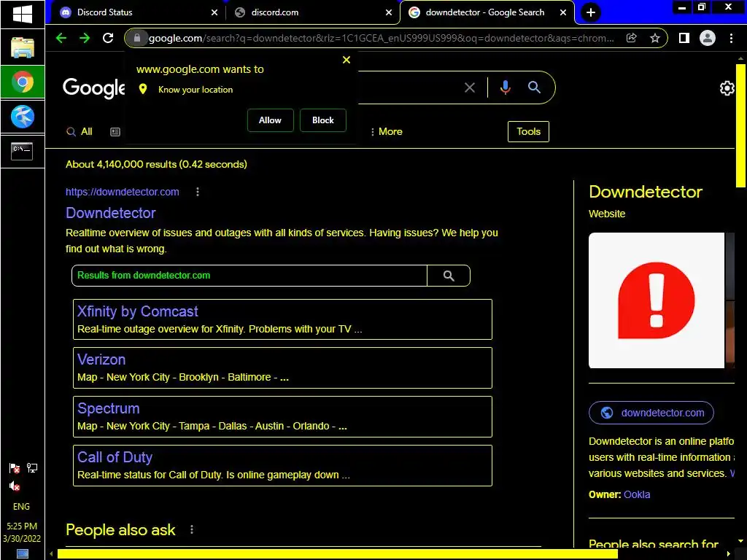Go back with the browser back arrow
Image resolution: width=747 pixels, height=560 pixels.
click(x=61, y=38)
